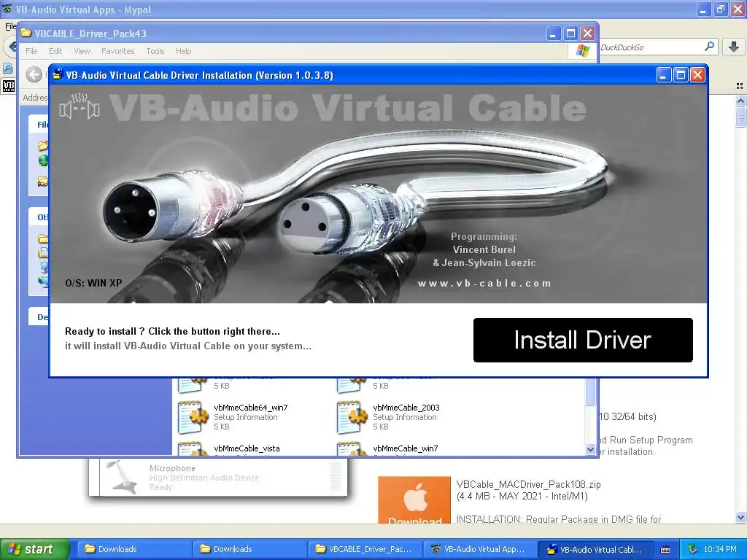Click taskbar clock showing 10:34 PM
Viewport: 747px width, 560px height.
pyautogui.click(x=720, y=549)
